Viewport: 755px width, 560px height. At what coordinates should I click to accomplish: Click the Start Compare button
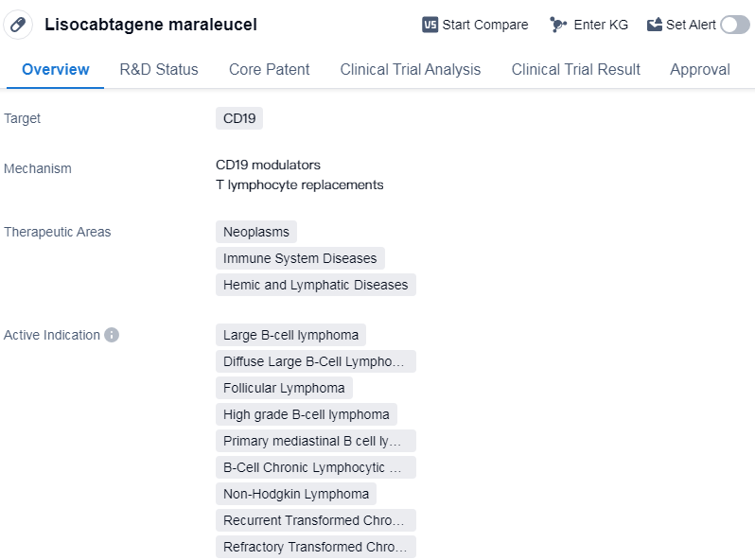(485, 25)
